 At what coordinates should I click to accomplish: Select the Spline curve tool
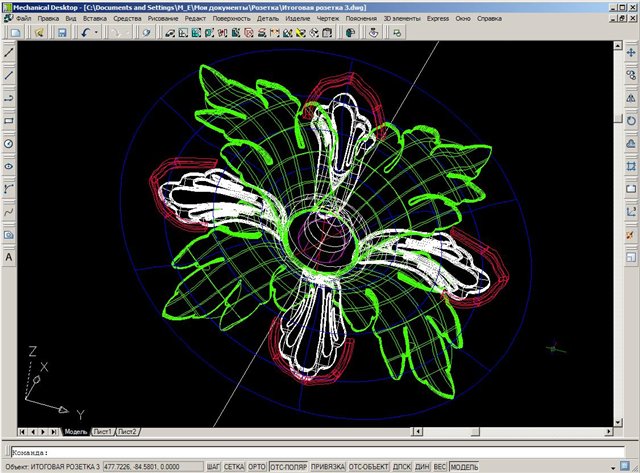(x=9, y=212)
